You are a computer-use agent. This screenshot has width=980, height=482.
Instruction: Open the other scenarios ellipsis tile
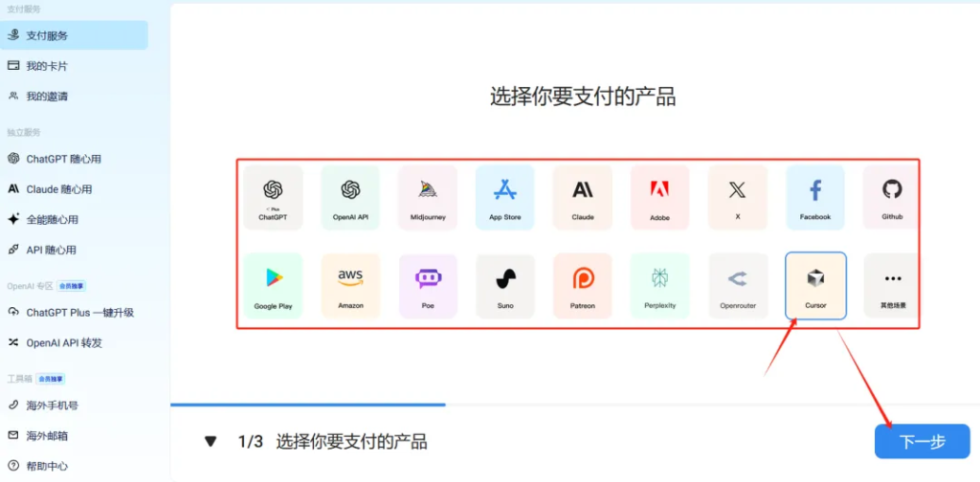pyautogui.click(x=892, y=285)
